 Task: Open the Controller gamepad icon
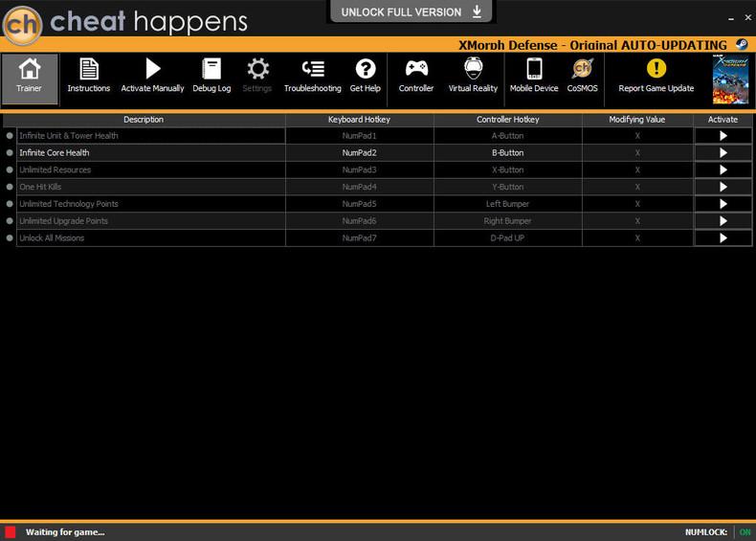point(416,69)
